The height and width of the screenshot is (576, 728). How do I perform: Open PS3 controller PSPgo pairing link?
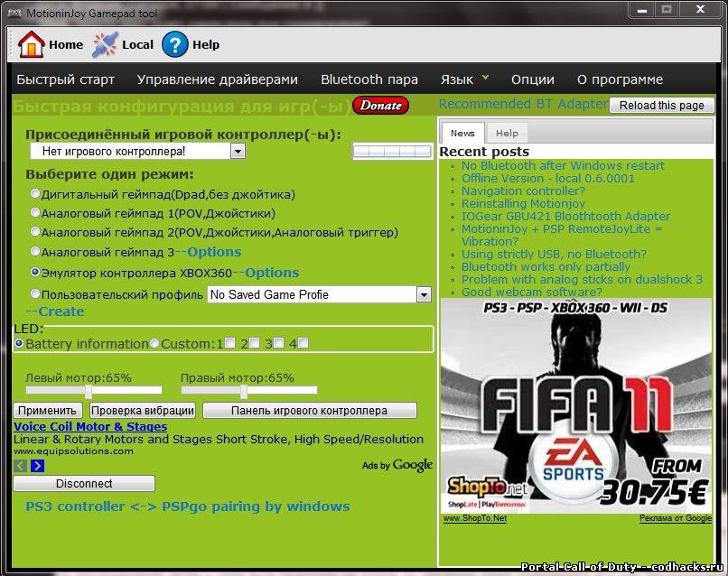click(188, 506)
